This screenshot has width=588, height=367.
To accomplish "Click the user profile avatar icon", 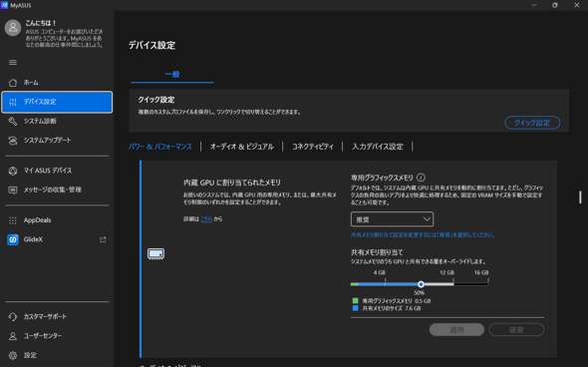I will pyautogui.click(x=13, y=28).
